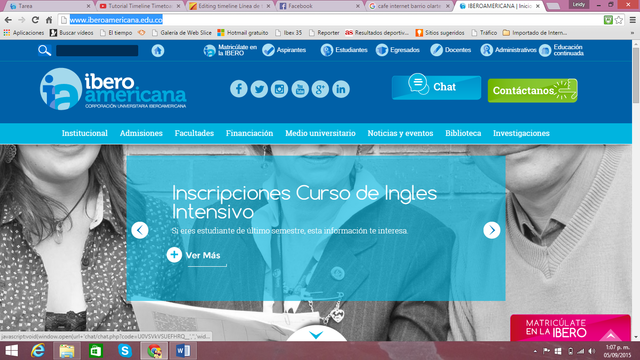Click the plus icon beside Ver Más
The image size is (640, 360).
[x=174, y=255]
